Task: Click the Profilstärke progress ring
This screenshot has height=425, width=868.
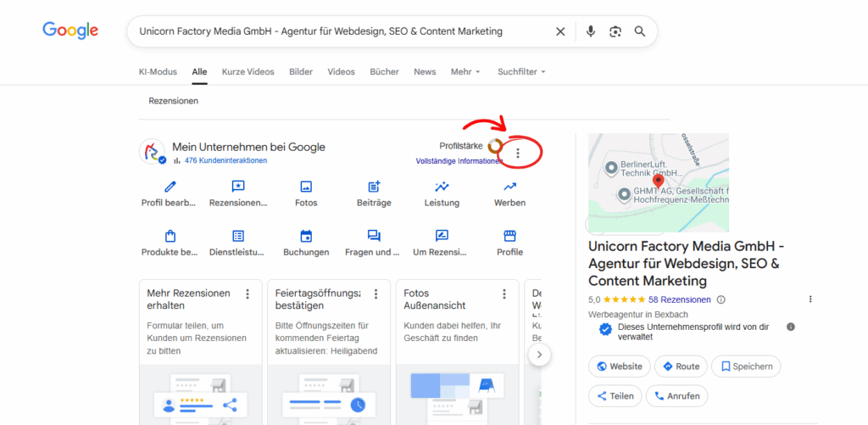Action: pos(495,147)
